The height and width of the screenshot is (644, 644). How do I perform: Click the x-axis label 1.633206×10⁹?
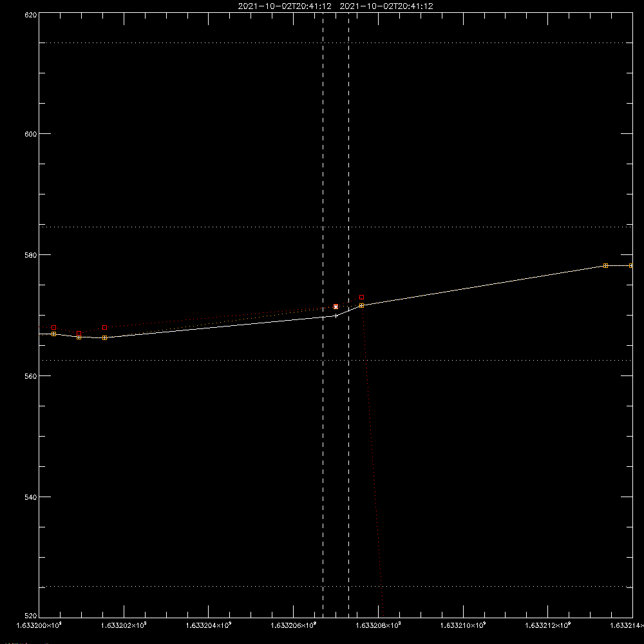click(x=294, y=625)
